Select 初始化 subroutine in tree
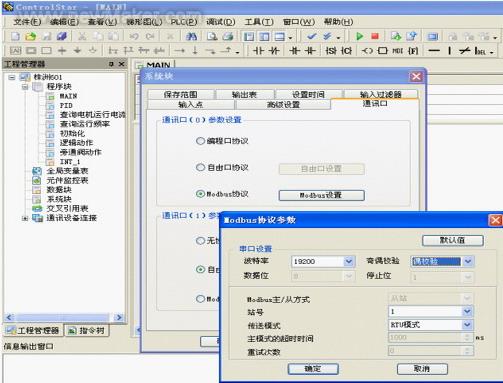 point(72,133)
